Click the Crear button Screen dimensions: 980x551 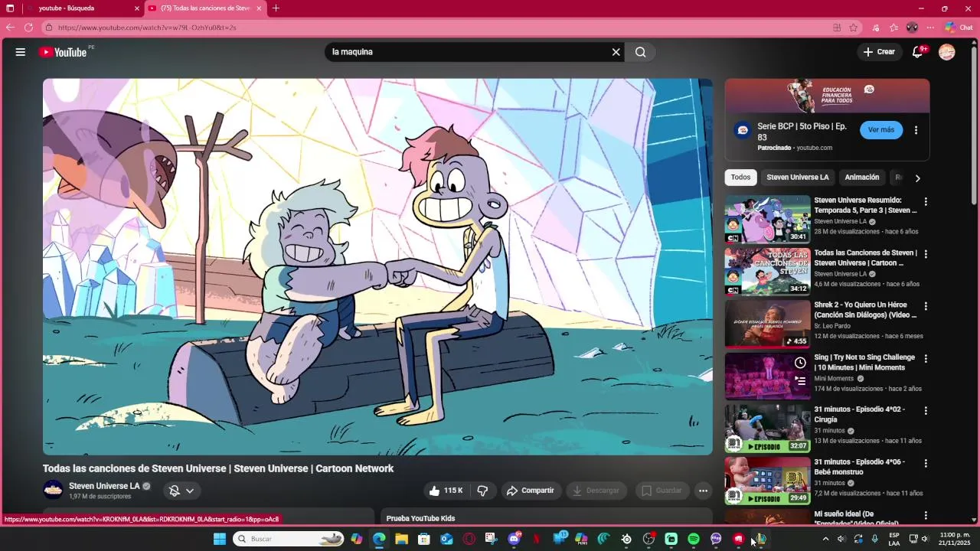(x=879, y=52)
